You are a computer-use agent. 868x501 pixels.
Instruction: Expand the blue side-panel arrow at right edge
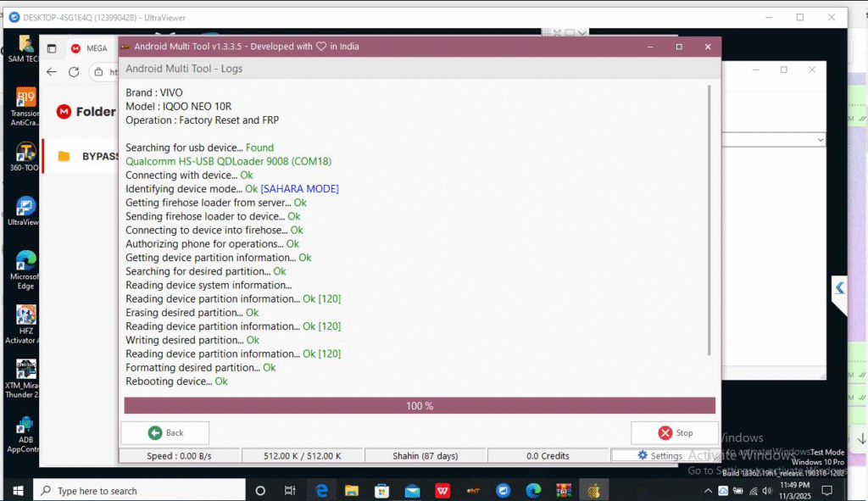pos(839,288)
